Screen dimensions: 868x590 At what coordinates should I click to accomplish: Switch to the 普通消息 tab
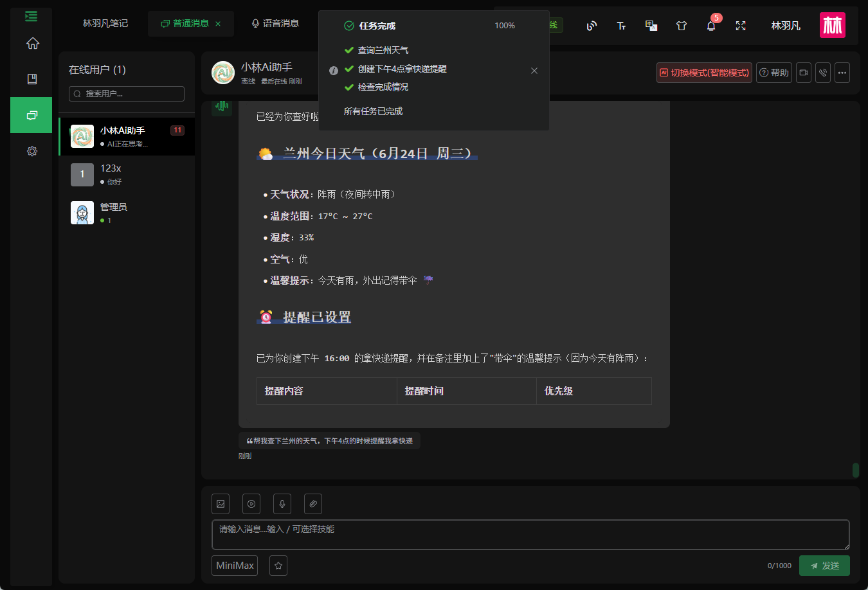tap(191, 24)
